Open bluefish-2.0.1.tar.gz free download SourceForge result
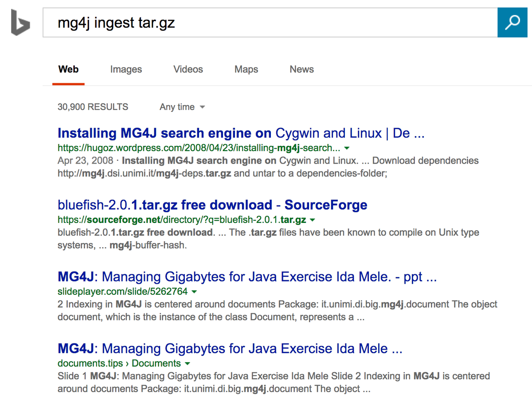 point(212,205)
